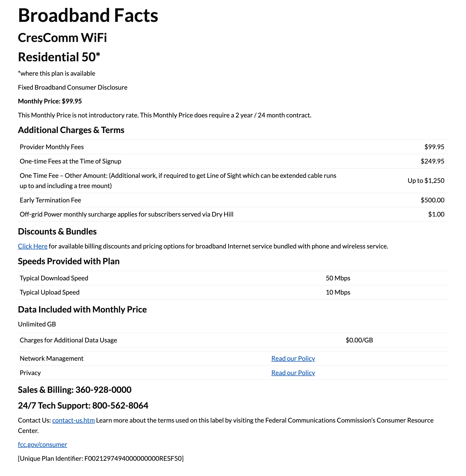466x476 pixels.
Task: Click the $500.00 Early Termination Fee amount
Action: 432,200
